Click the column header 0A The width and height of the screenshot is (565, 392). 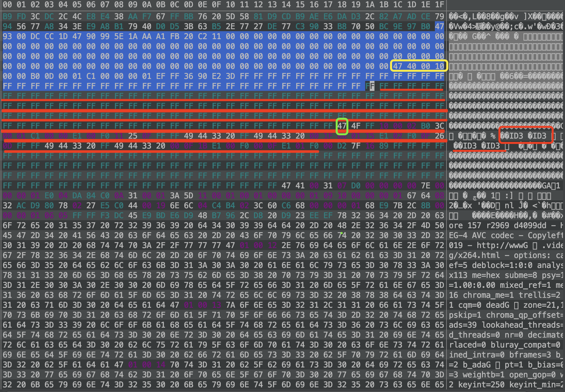tap(147, 5)
